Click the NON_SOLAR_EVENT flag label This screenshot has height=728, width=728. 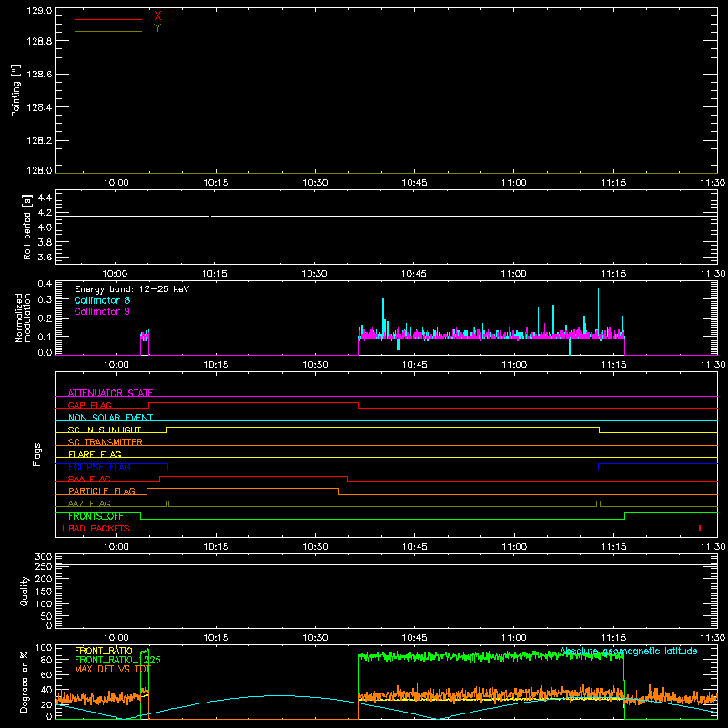point(110,418)
